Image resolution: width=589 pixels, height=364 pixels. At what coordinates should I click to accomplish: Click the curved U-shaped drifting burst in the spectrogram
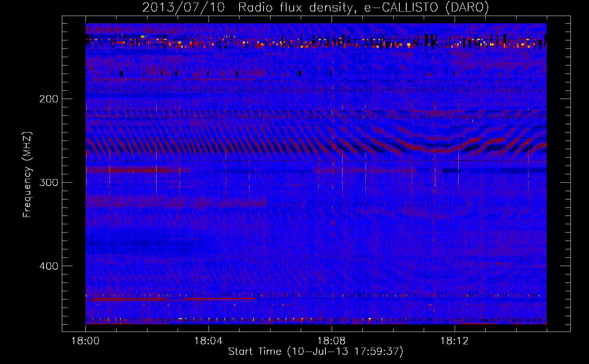433,140
